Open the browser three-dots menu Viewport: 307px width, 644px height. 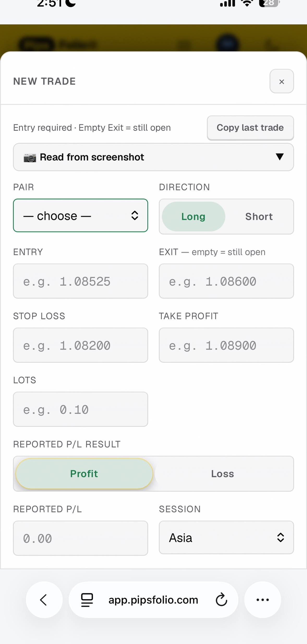(263, 600)
